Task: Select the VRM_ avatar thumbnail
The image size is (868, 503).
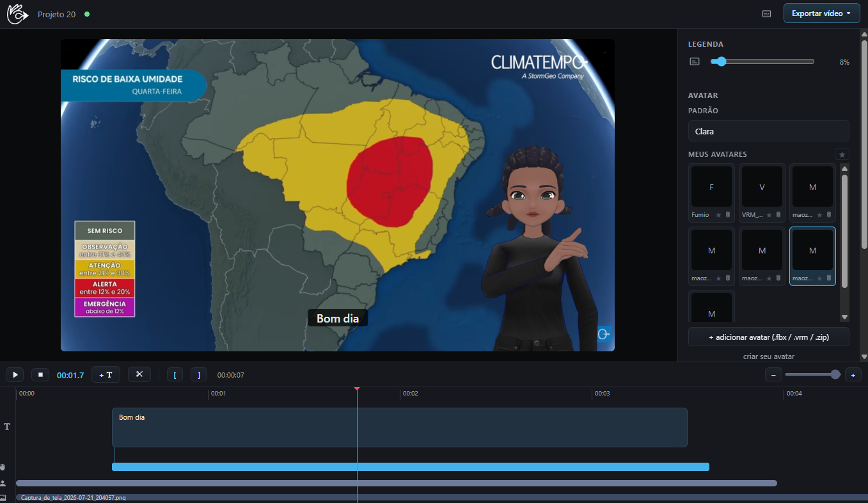Action: (762, 187)
